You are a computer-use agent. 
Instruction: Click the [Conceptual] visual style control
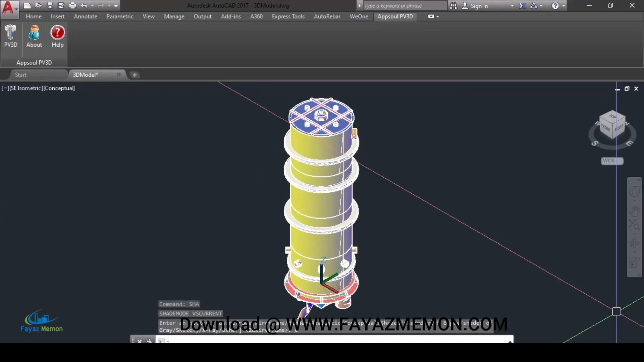pos(59,88)
